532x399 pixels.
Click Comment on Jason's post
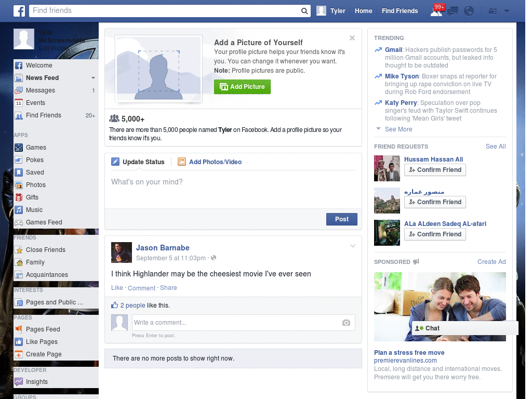[x=141, y=288]
